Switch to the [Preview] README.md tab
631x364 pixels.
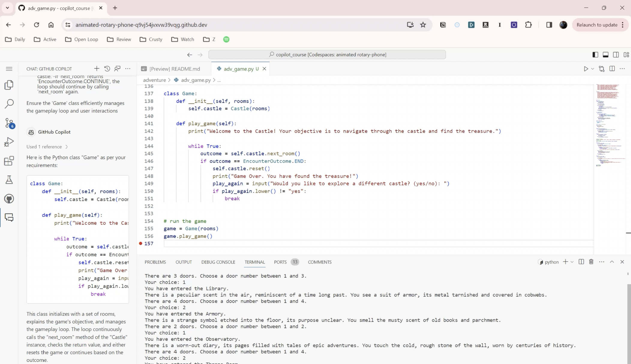174,69
